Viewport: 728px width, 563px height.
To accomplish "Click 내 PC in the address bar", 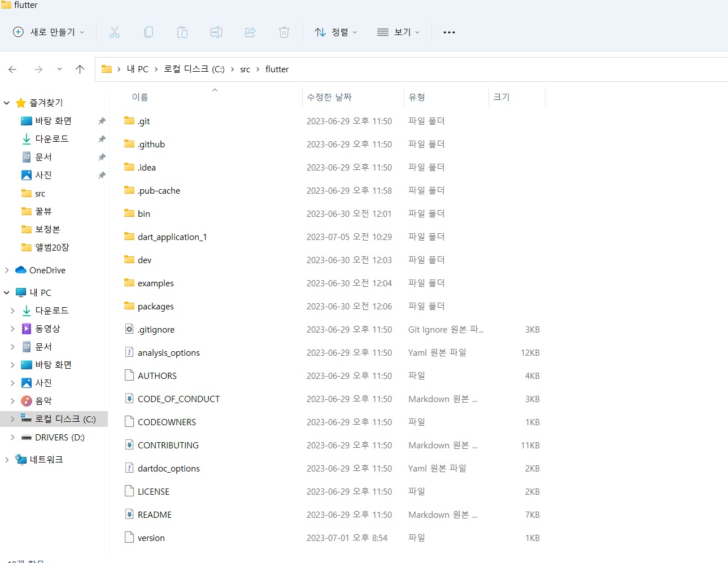I will click(137, 69).
